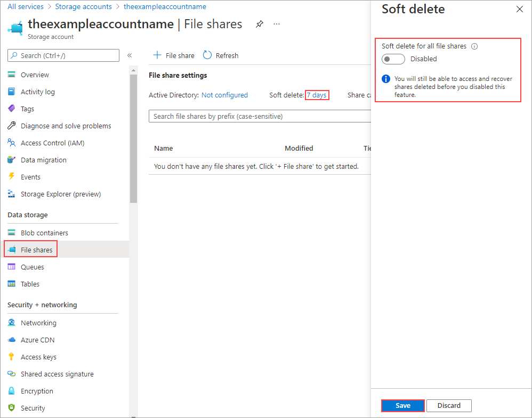Click the info icon beside Soft delete label
532x418 pixels.
coord(474,46)
